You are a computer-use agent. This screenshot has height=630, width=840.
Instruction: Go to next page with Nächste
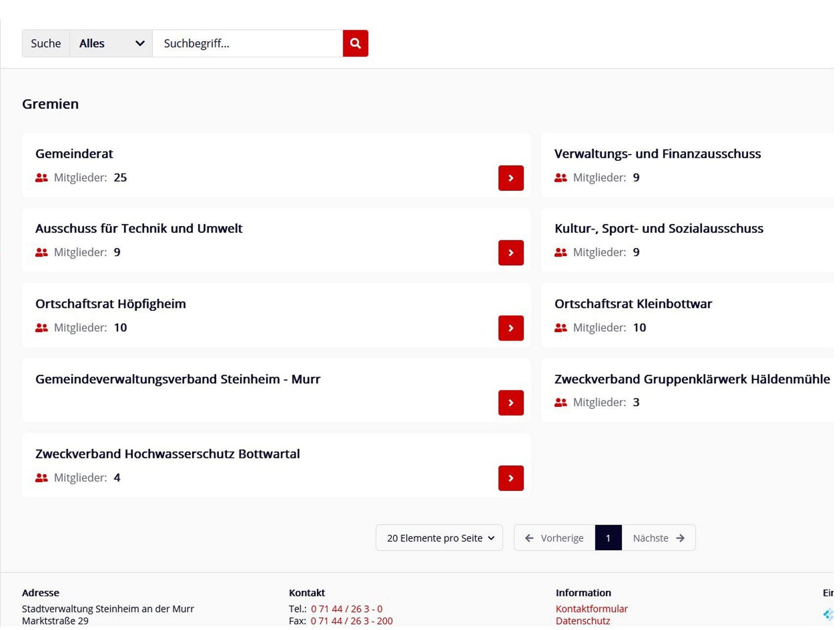point(659,538)
